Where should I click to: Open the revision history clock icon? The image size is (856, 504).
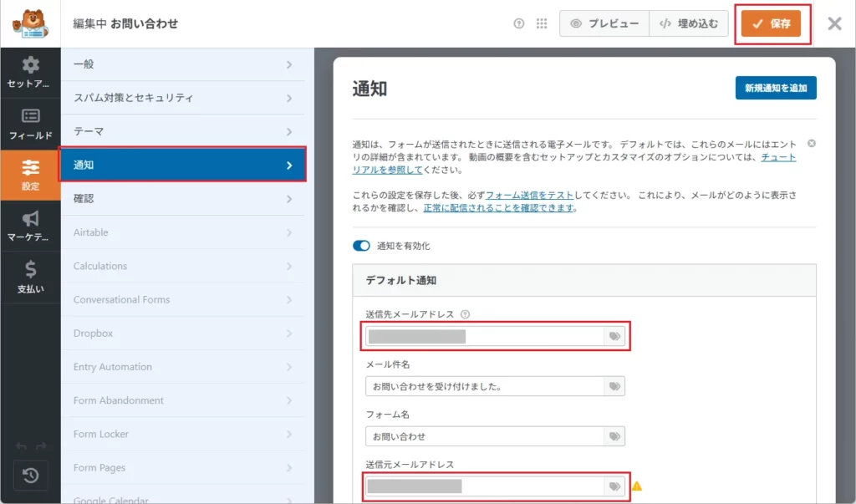tap(31, 476)
